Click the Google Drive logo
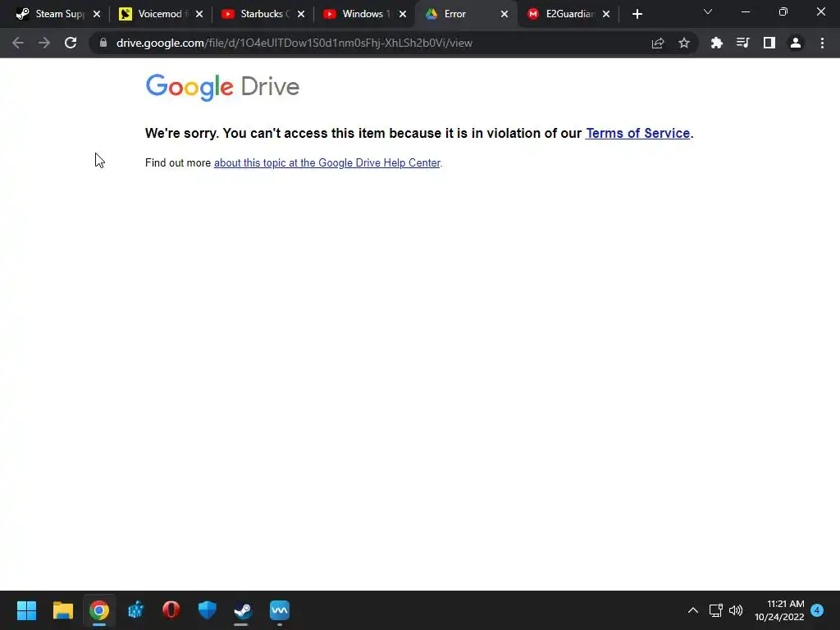The width and height of the screenshot is (840, 630). click(x=222, y=87)
